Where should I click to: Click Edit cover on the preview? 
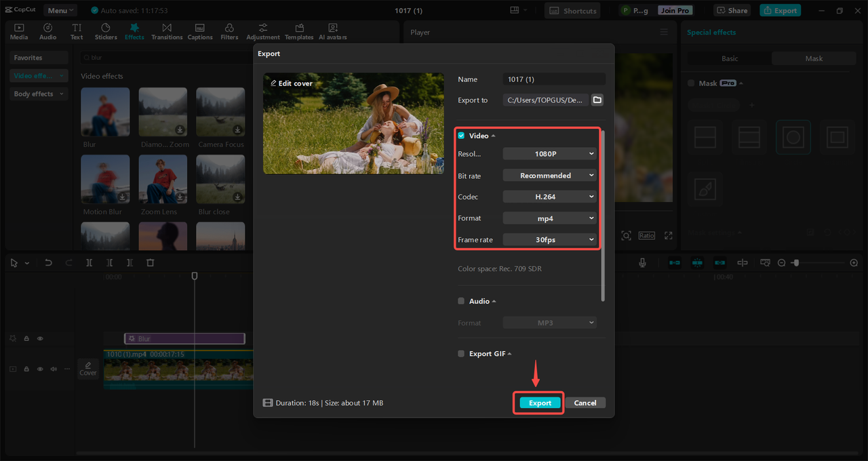[292, 83]
